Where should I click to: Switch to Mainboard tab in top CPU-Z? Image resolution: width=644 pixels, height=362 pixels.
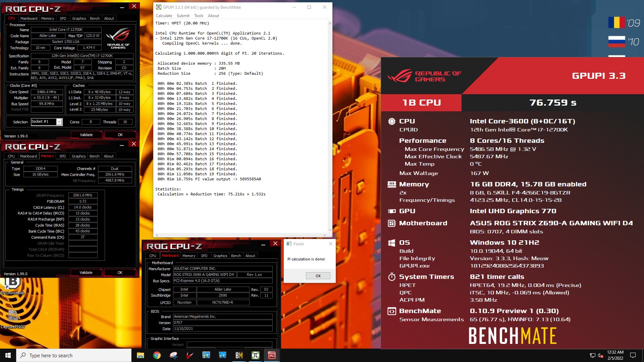coord(29,18)
